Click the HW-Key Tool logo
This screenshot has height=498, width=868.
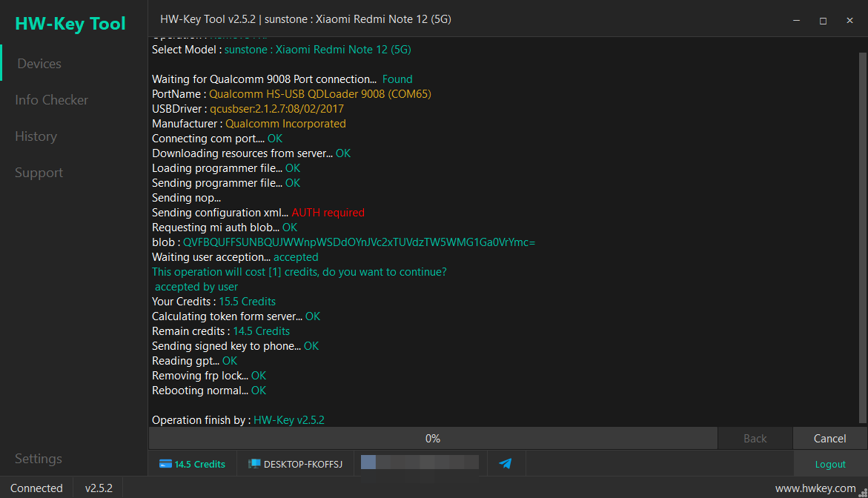[x=70, y=24]
